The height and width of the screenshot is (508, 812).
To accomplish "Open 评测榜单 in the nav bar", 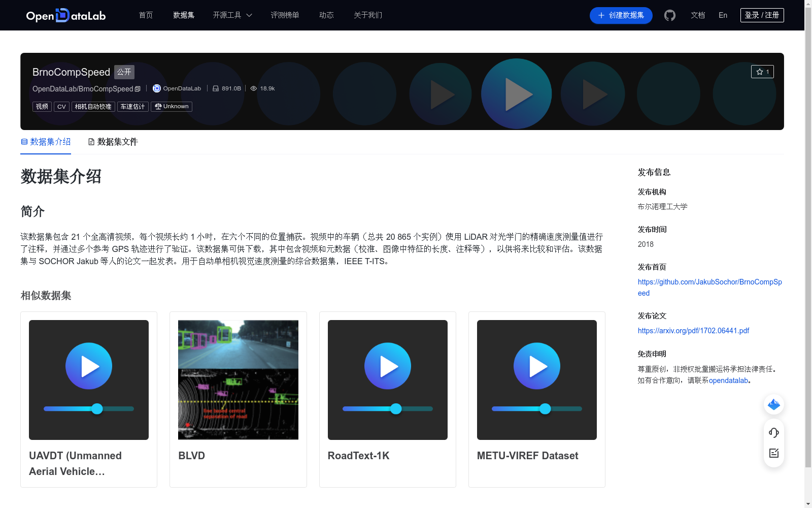I will coord(285,15).
